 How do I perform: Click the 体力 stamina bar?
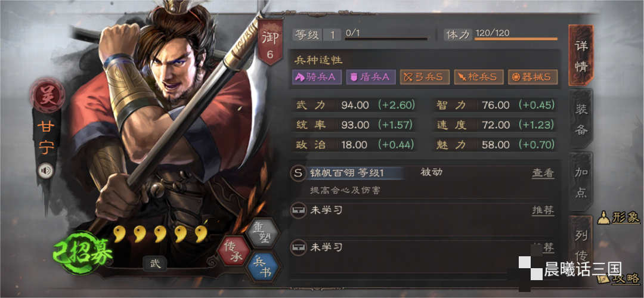(x=516, y=39)
